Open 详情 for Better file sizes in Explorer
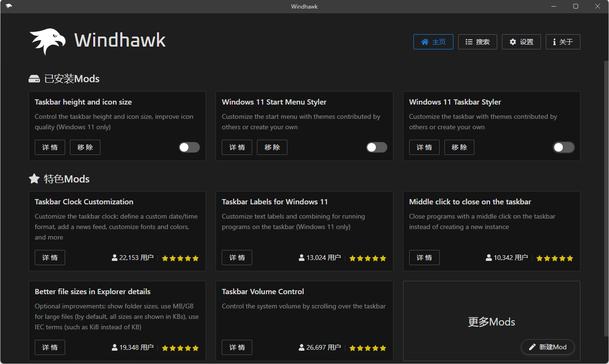This screenshot has width=609, height=364. 50,347
